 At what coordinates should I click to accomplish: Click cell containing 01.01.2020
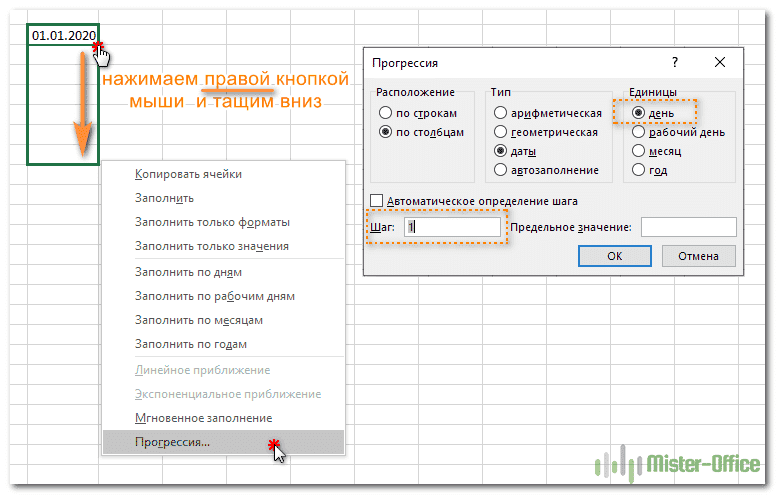click(x=63, y=36)
